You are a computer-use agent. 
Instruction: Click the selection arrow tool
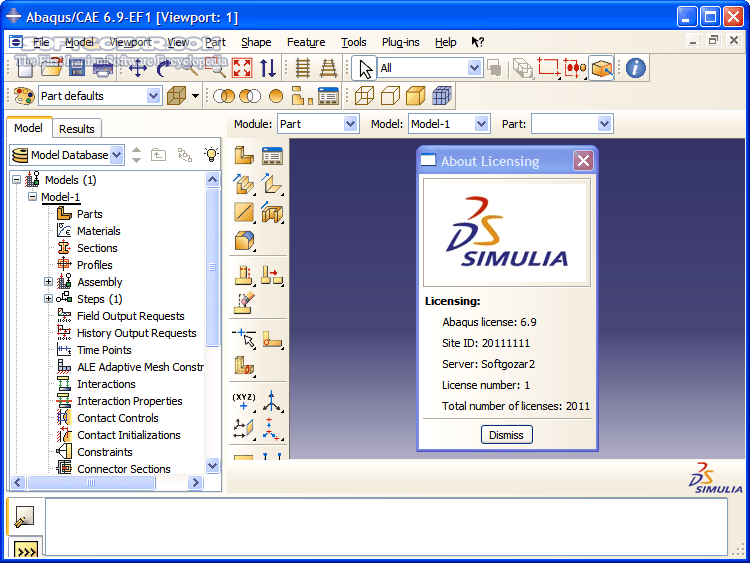point(365,68)
